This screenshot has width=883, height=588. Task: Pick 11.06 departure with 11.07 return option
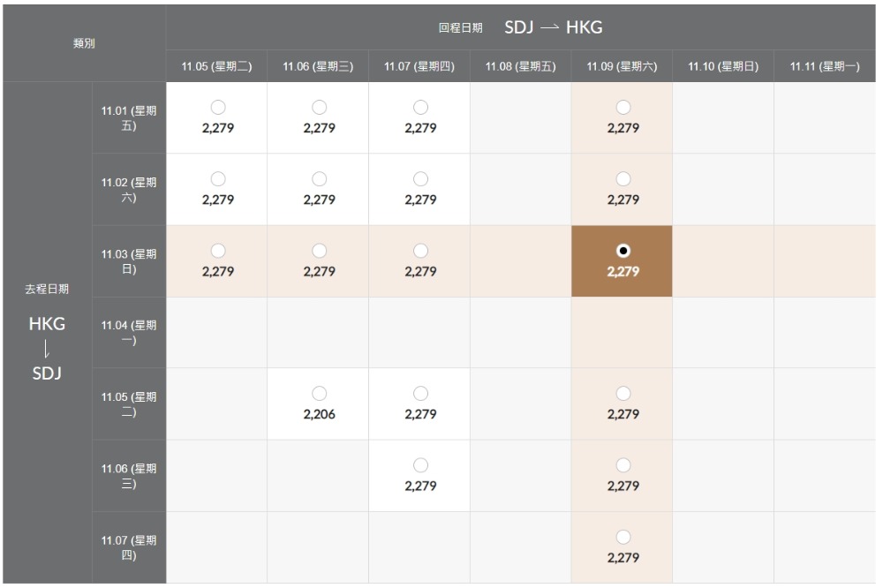[x=420, y=465]
